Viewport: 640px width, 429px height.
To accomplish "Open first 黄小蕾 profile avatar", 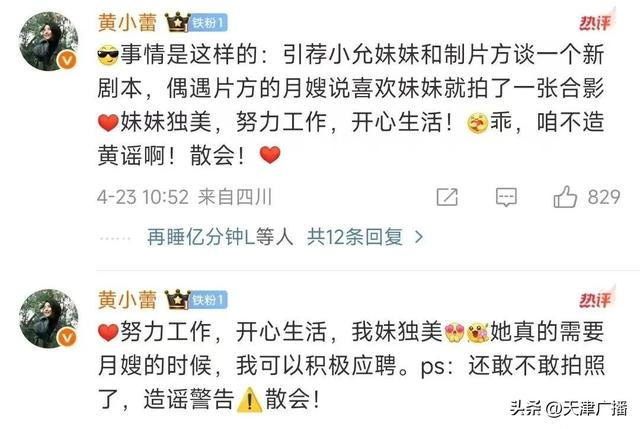I will (49, 42).
